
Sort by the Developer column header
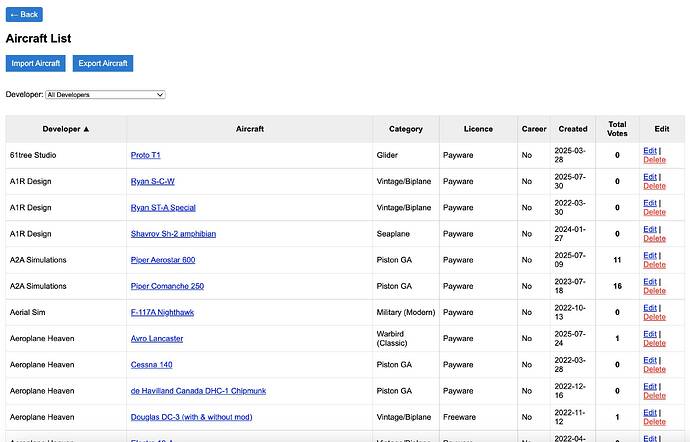[x=66, y=129]
